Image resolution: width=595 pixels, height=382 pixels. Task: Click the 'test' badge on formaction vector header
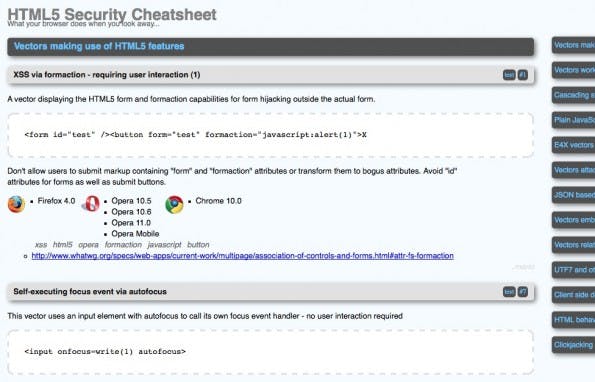[x=509, y=75]
